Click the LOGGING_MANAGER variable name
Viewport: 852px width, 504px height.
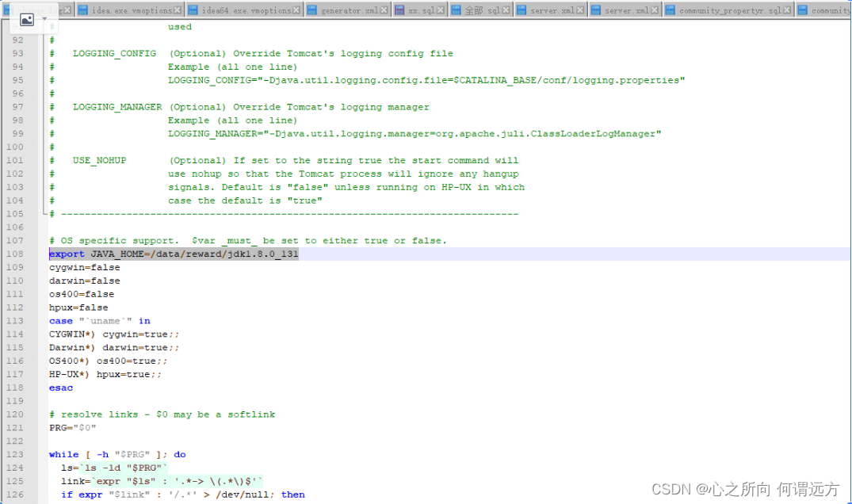117,107
